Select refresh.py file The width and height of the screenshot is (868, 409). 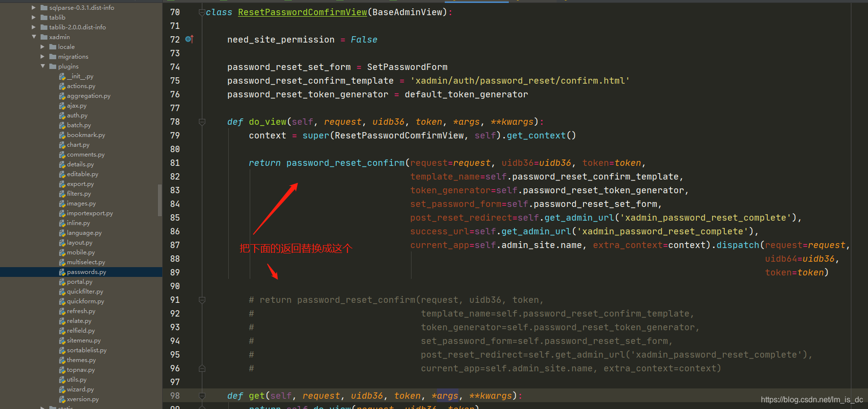click(81, 311)
